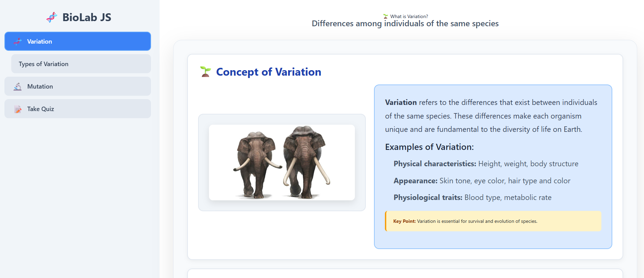Click the 'Physiological traits:' list item
Screen dimensions: 644x278
[473, 198]
